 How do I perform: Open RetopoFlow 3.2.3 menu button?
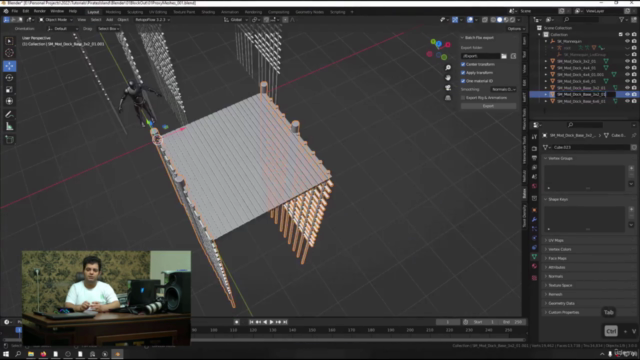[x=152, y=20]
